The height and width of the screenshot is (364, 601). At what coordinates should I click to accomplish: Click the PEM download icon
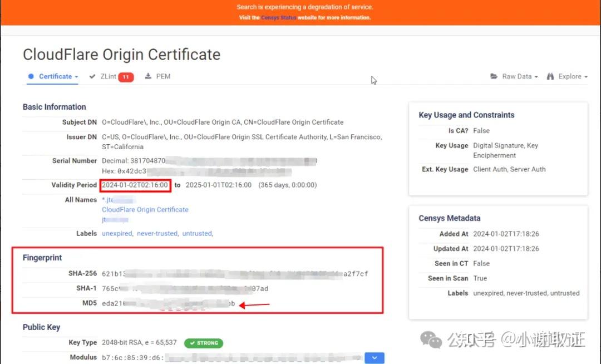pyautogui.click(x=148, y=76)
